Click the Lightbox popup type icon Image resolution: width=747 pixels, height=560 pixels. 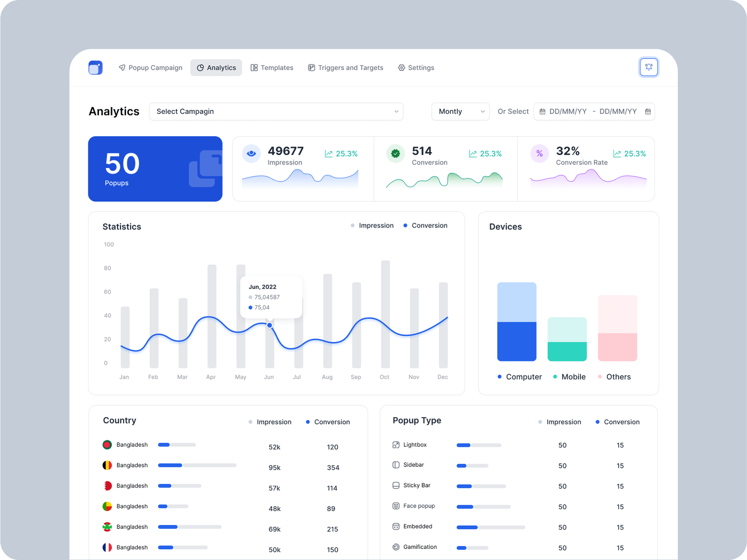(x=396, y=445)
